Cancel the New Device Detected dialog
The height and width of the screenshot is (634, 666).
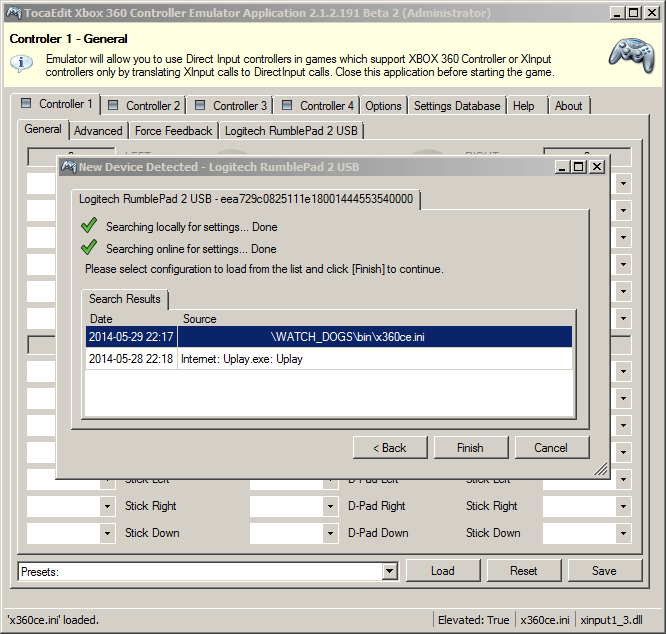tap(551, 448)
